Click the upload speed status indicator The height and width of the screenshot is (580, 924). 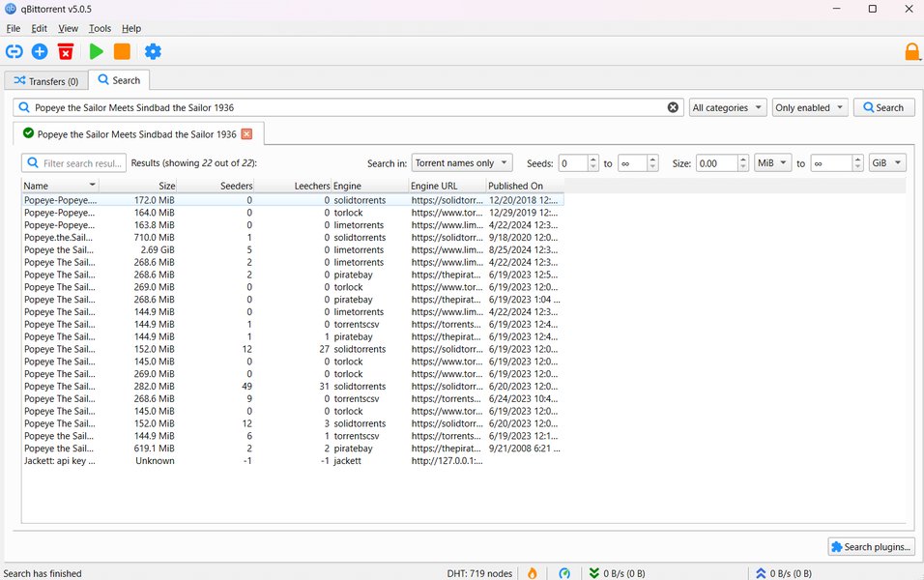pyautogui.click(x=783, y=573)
